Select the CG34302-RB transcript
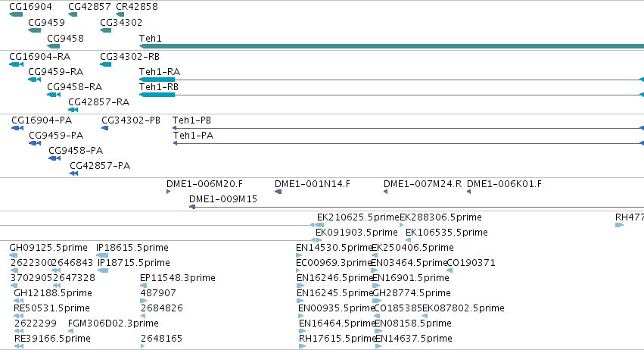Image resolution: width=644 pixels, height=350 pixels. tap(105, 64)
